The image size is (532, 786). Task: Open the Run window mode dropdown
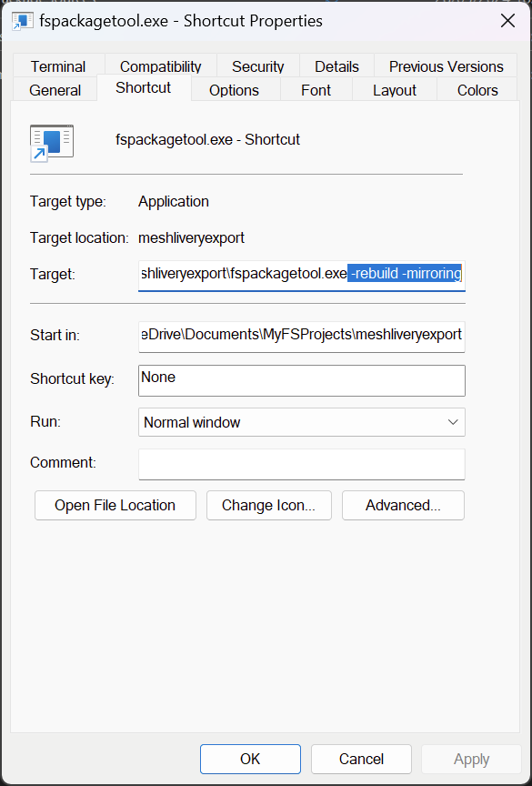click(x=302, y=422)
